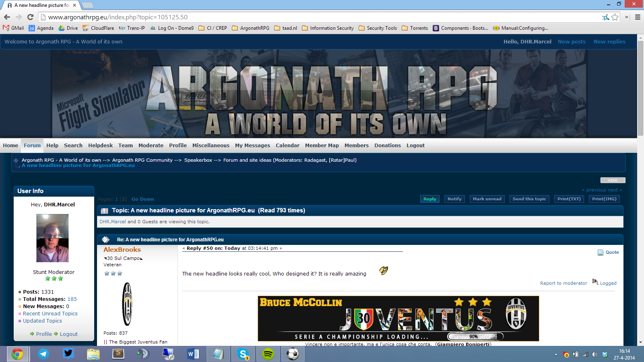Open New posts link in header
Viewport: 644px width, 362px height.
point(572,41)
